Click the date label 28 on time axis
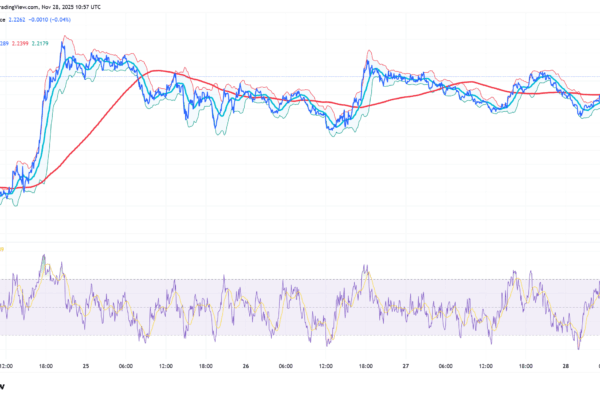The height and width of the screenshot is (400, 600). 565,366
